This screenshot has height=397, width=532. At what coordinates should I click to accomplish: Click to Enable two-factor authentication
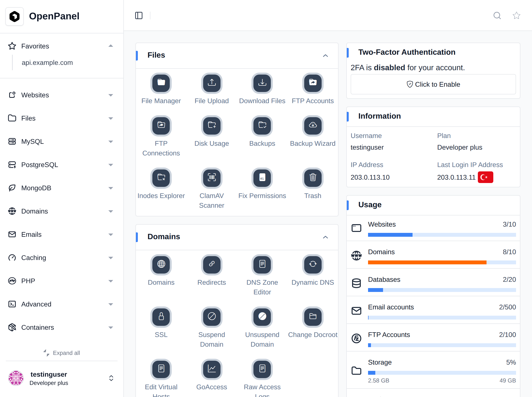[433, 84]
